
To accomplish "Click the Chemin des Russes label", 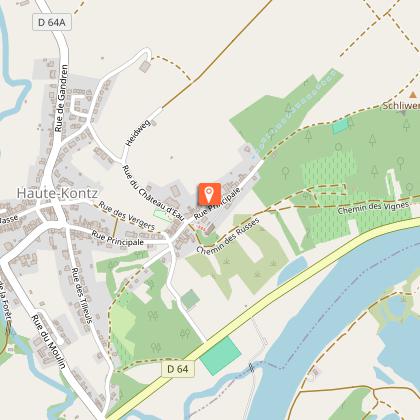I will [x=228, y=236].
